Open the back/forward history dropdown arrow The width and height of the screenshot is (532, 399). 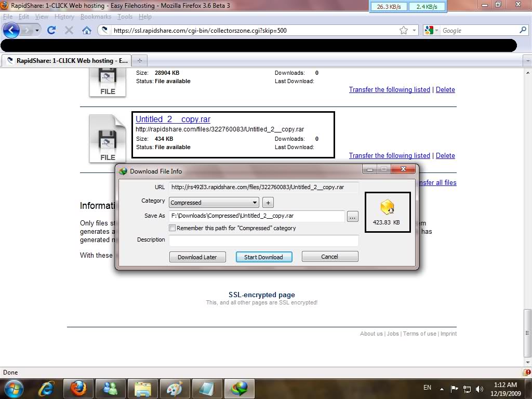37,31
